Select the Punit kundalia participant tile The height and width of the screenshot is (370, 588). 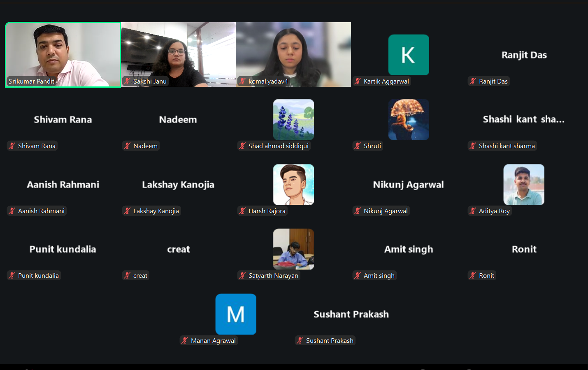tap(63, 249)
